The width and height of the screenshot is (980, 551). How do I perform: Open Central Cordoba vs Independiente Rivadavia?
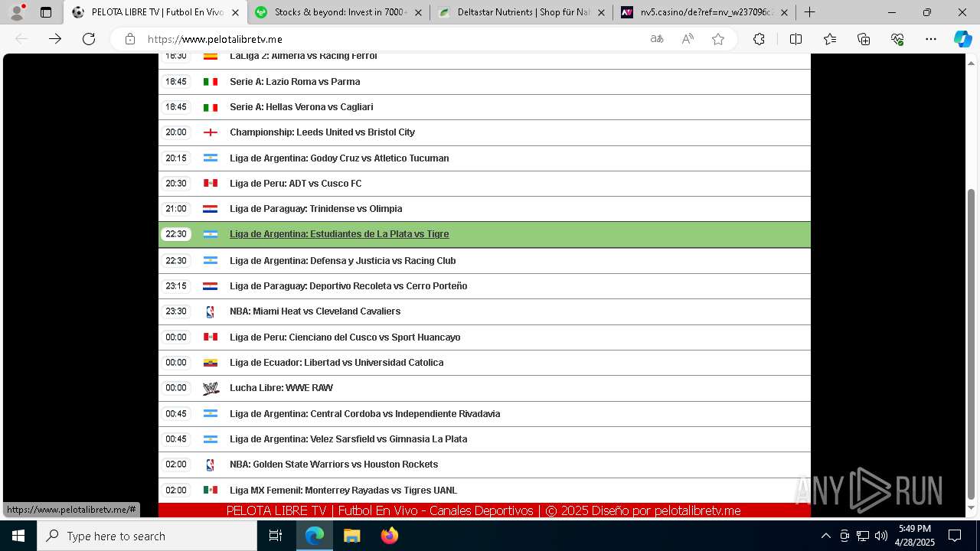[365, 414]
